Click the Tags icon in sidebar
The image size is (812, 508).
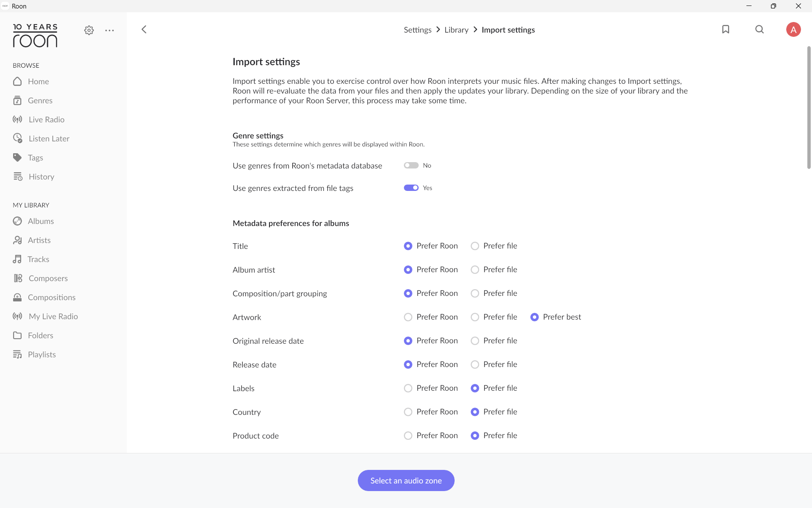(x=17, y=157)
